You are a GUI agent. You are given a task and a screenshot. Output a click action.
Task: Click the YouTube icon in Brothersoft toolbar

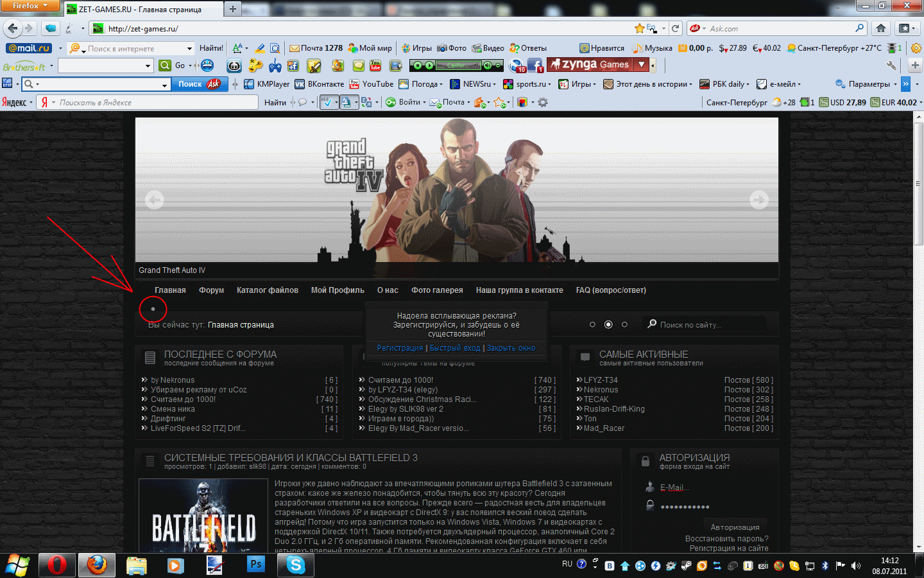pos(376,66)
